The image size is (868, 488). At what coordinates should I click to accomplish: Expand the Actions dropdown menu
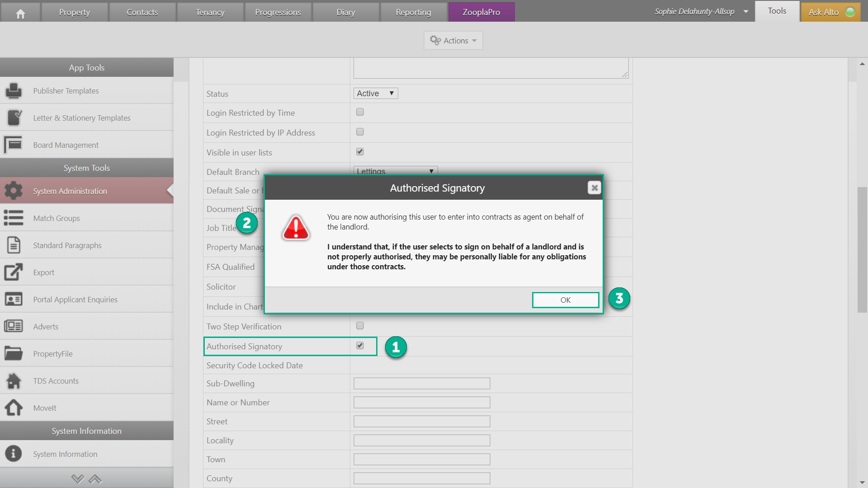click(x=453, y=41)
